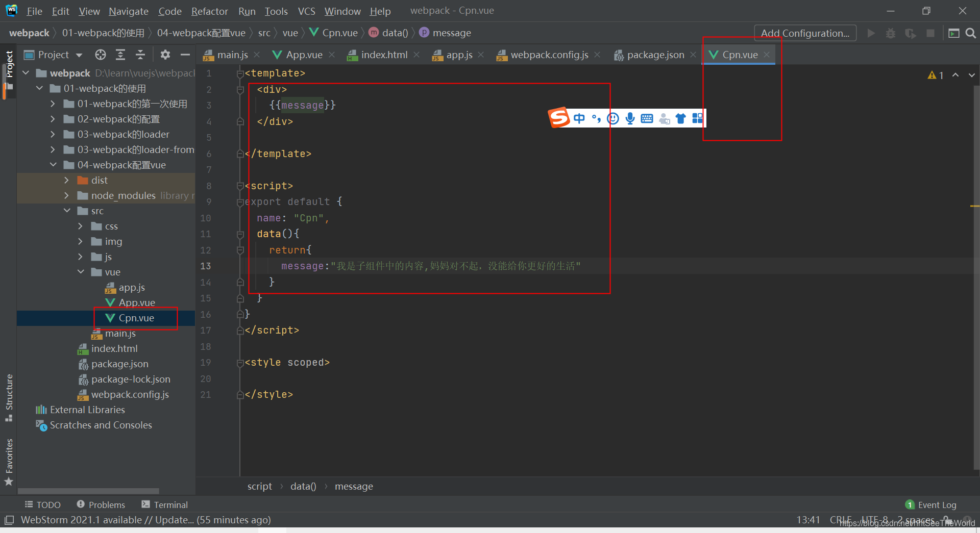Expand the 02-webpack的配置 folder

[53, 119]
